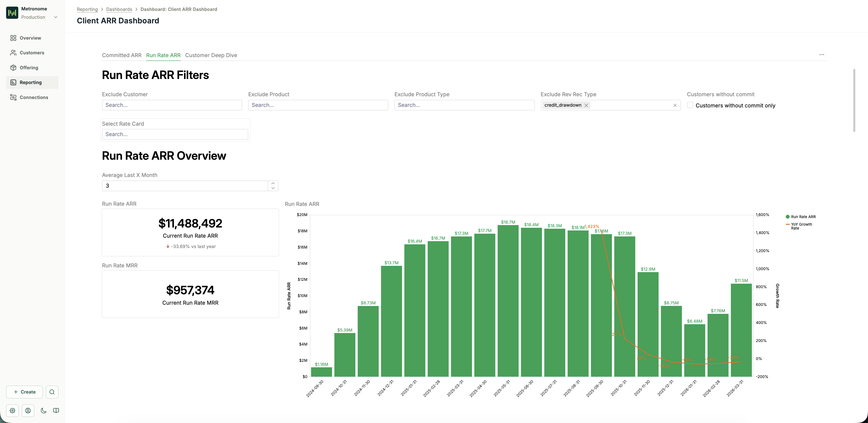868x423 pixels.
Task: Select Reporting in the sidebar
Action: 31,82
